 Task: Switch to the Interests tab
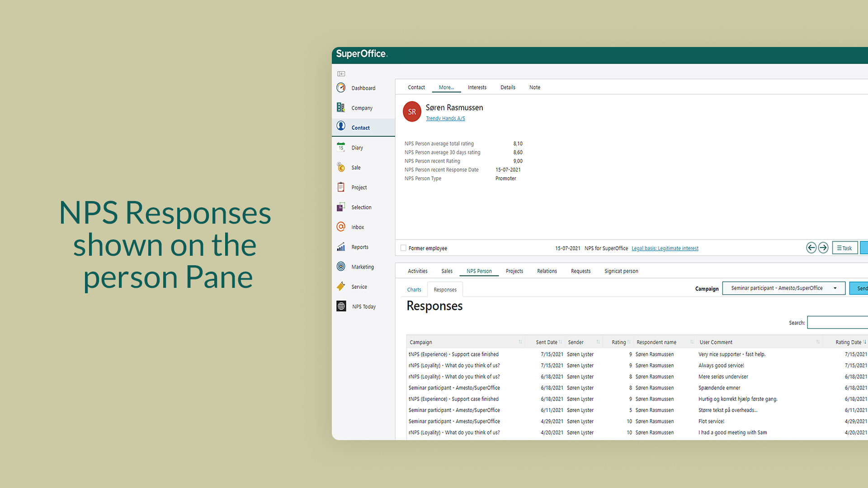pos(477,87)
